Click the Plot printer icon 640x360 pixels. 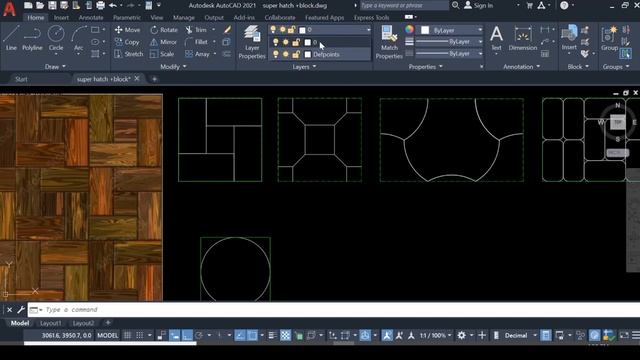click(x=100, y=5)
